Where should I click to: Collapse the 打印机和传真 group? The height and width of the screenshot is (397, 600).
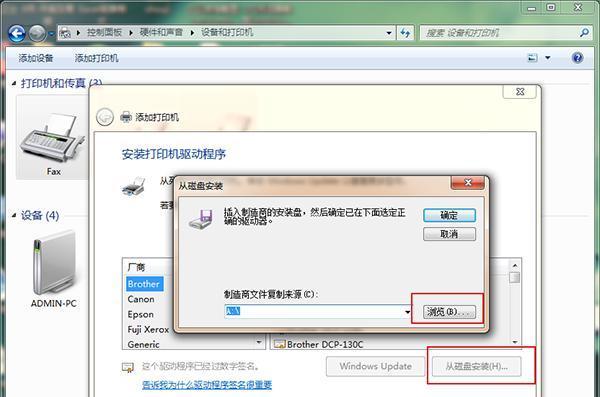(14, 83)
